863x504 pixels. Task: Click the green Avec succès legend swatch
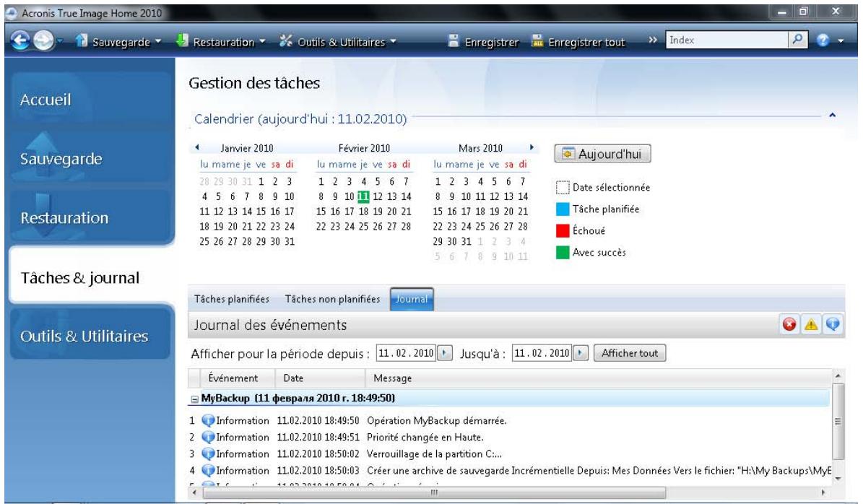[x=563, y=253]
